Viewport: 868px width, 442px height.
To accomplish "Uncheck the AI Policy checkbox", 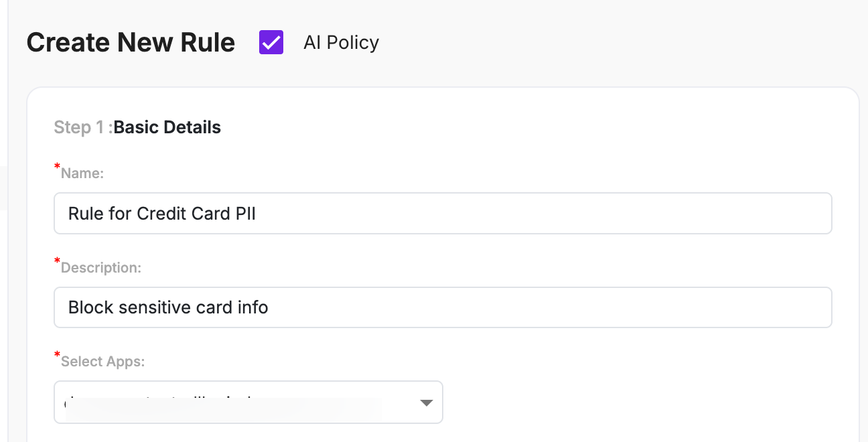I will click(271, 42).
